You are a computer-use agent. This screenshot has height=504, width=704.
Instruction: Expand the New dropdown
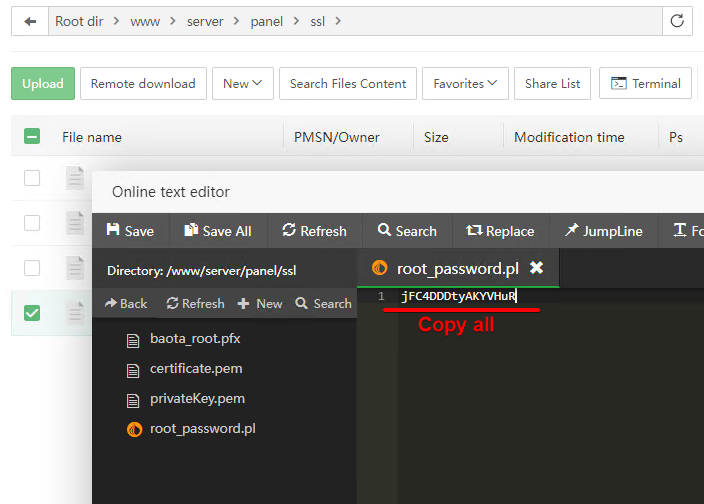tap(243, 84)
